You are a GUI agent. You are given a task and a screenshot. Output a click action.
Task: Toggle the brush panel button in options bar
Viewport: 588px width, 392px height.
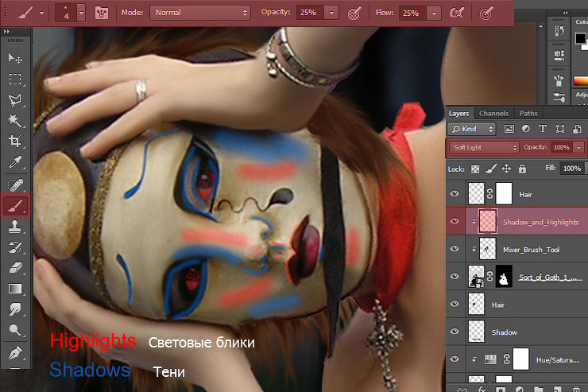[101, 14]
